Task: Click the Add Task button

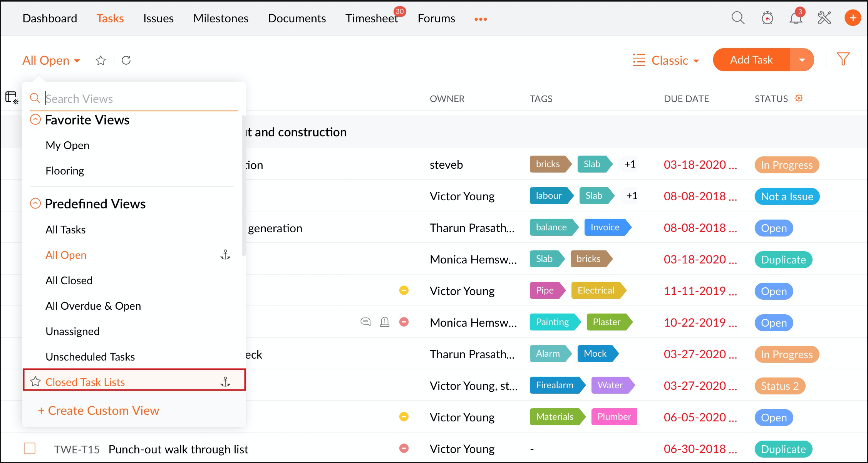Action: point(751,60)
